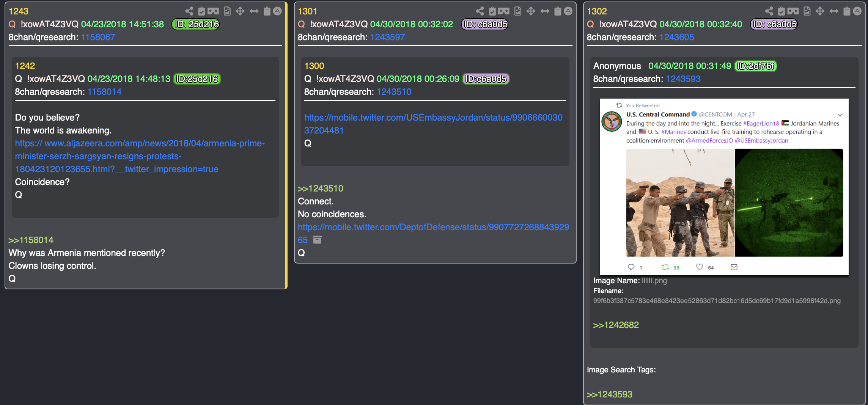Image resolution: width=868 pixels, height=405 pixels.
Task: Follow the >>1243510 reply reference
Action: click(321, 188)
